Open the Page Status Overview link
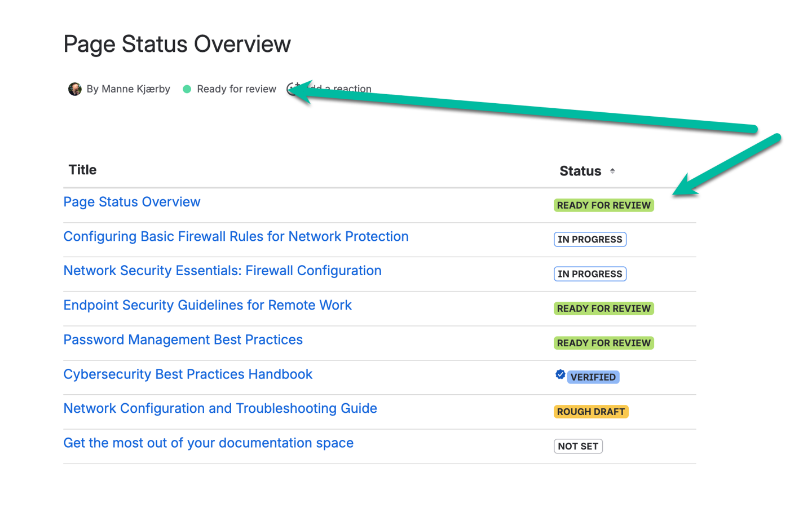The width and height of the screenshot is (812, 507). pos(131,202)
